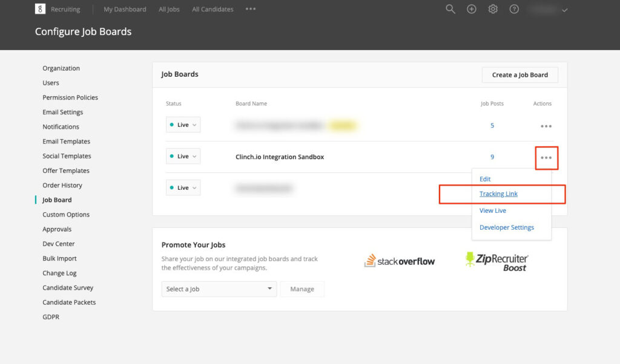The image size is (620, 364).
Task: Click actions ellipsis for Clinch.io Integration Sandbox
Action: pyautogui.click(x=546, y=157)
